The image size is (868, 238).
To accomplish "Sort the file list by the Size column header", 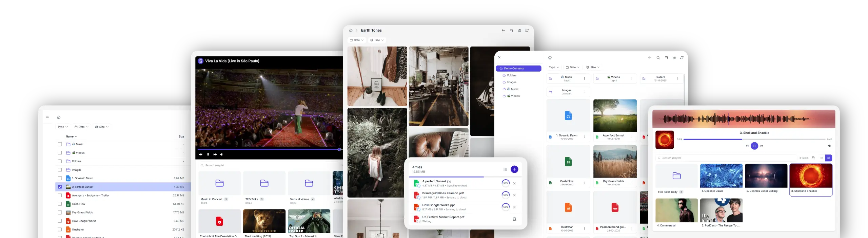I will tap(181, 136).
